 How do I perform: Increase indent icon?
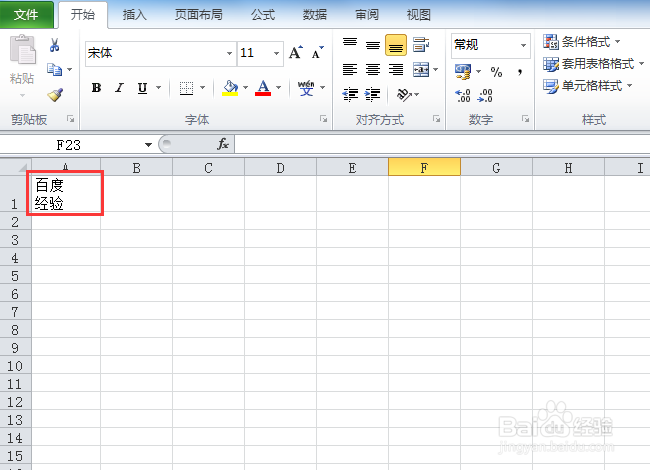[372, 94]
